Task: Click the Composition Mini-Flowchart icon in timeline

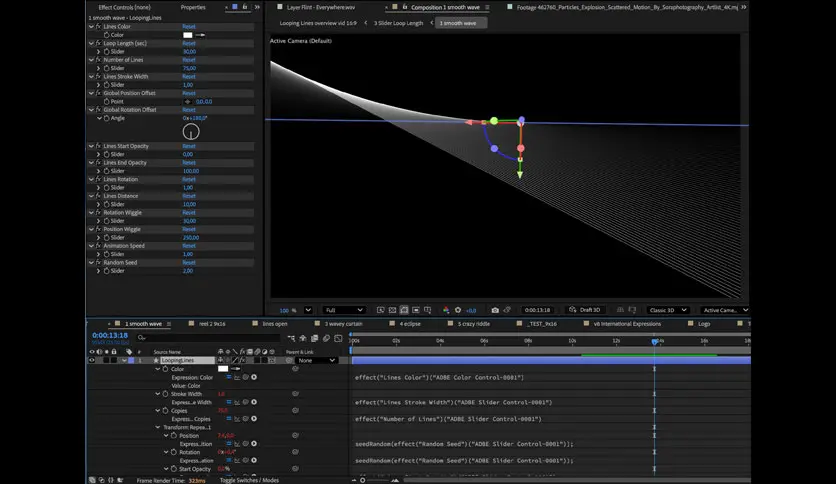Action: (291, 338)
